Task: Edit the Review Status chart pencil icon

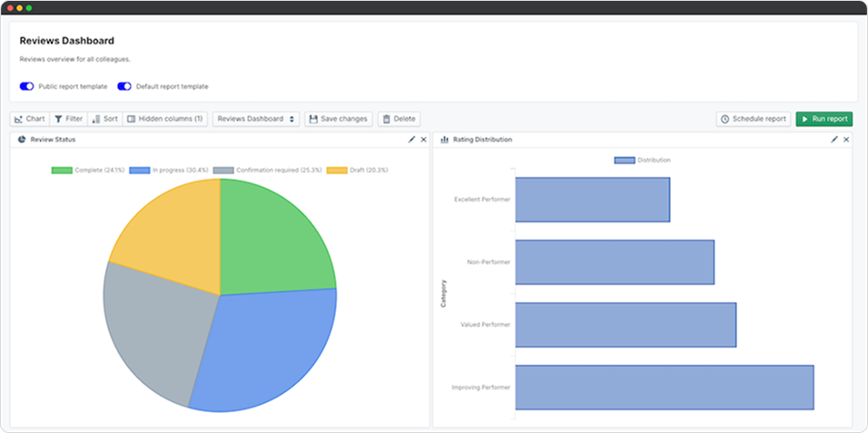Action: [412, 140]
